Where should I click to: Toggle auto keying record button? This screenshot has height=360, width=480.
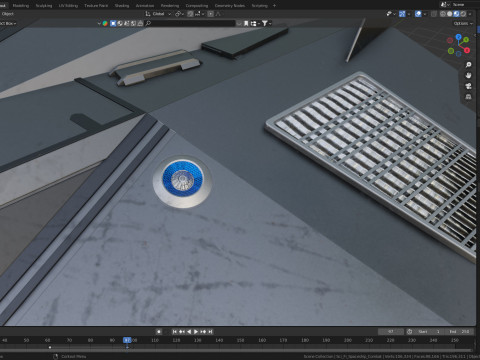159,331
